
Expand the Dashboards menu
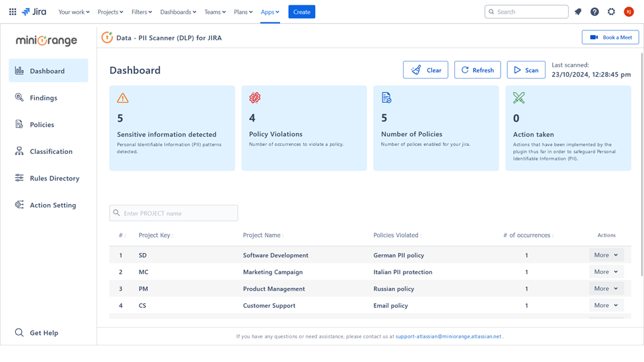pyautogui.click(x=178, y=12)
